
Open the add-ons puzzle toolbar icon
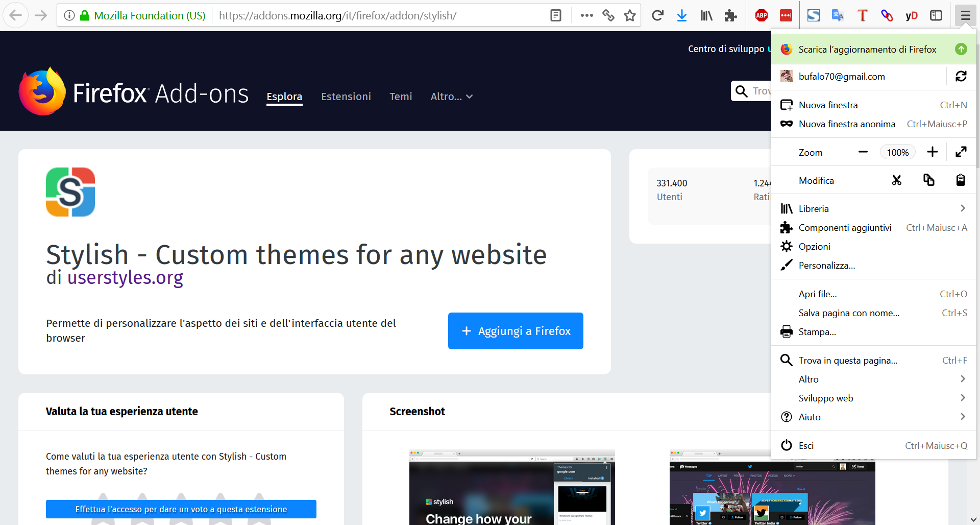click(730, 15)
